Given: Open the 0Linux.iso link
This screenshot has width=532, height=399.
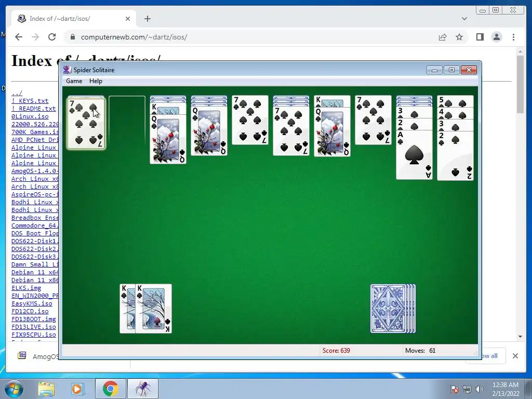Looking at the screenshot, I should coord(30,116).
